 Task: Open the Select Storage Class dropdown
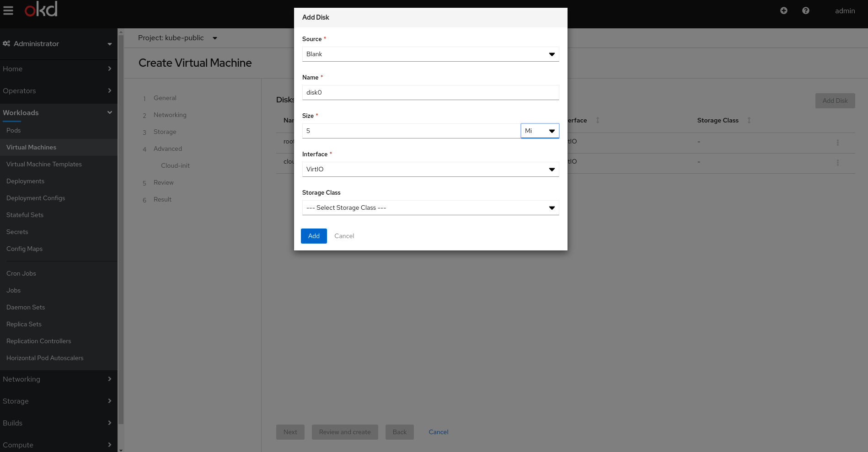click(430, 207)
